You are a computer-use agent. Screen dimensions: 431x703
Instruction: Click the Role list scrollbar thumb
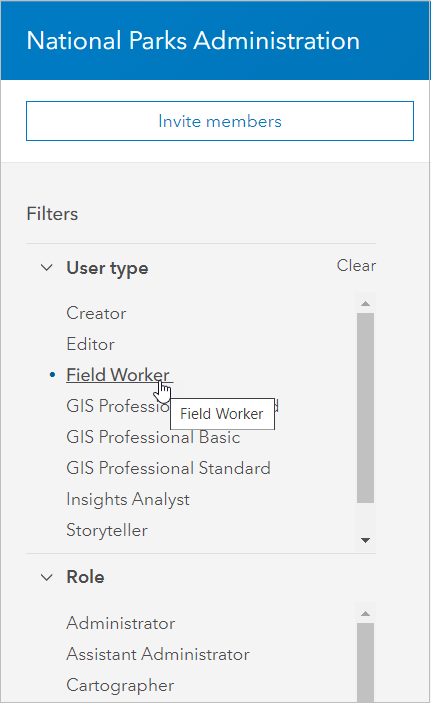pyautogui.click(x=366, y=663)
